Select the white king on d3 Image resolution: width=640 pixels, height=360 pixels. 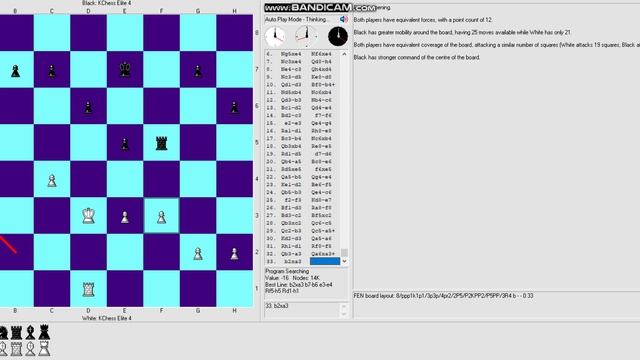tap(89, 216)
